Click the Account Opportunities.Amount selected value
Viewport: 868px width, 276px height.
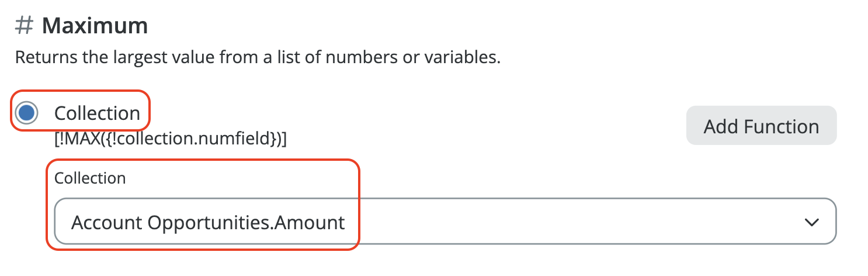tap(208, 222)
